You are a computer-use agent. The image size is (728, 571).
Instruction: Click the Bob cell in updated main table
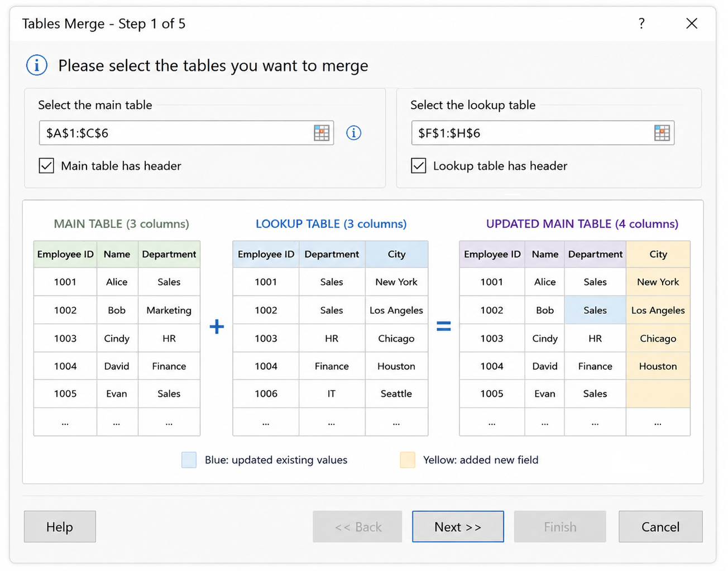coord(545,310)
